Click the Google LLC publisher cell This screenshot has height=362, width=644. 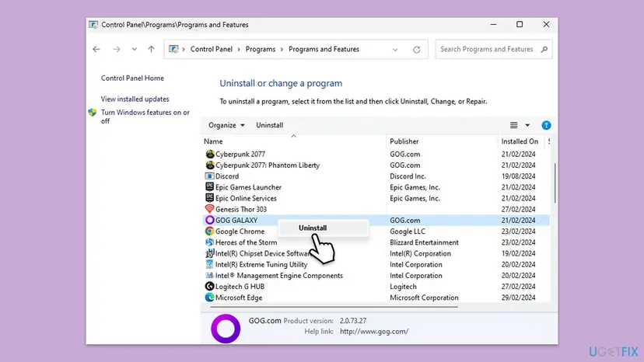(407, 231)
